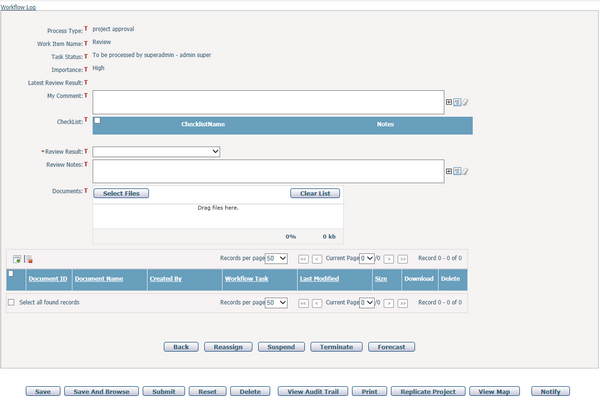Click inside the Review Notes text area
This screenshot has width=600, height=399.
coord(268,171)
